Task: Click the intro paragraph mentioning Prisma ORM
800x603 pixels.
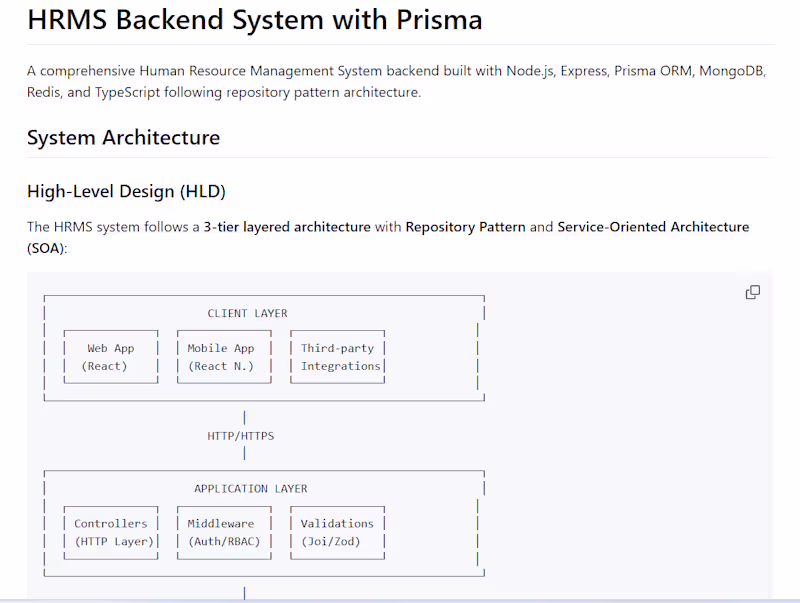Action: 397,81
